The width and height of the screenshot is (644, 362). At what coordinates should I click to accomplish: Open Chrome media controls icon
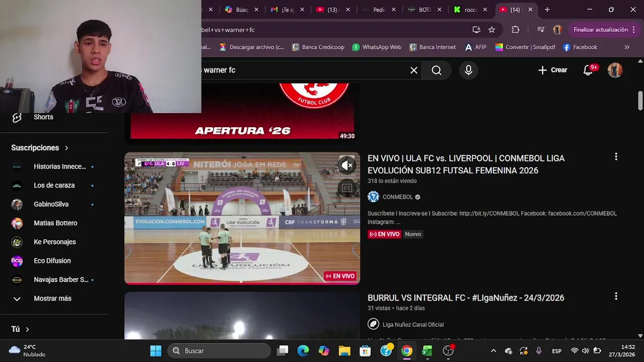pyautogui.click(x=540, y=30)
